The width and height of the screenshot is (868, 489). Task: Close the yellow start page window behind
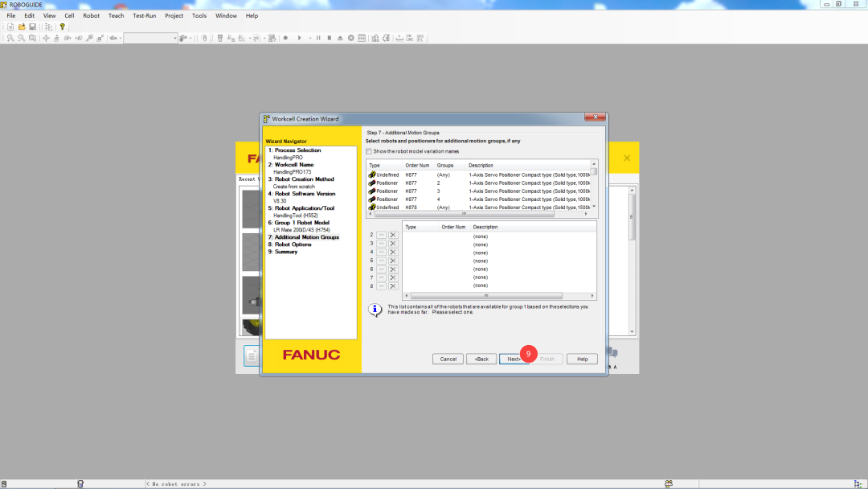point(627,158)
